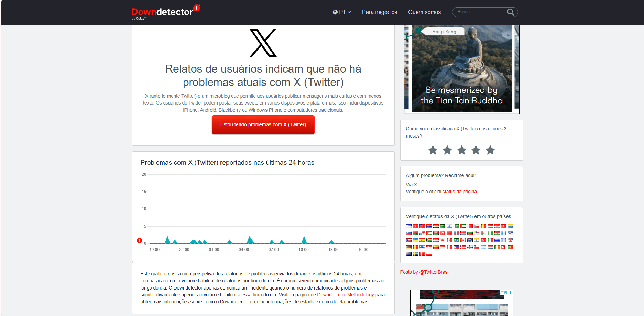The height and width of the screenshot is (316, 644).
Task: Open the Downdetector home logo
Action: (x=165, y=12)
